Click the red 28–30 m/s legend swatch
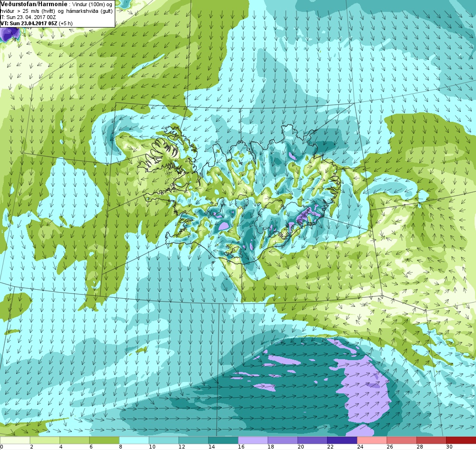This screenshot has height=450, width=476. pyautogui.click(x=431, y=440)
